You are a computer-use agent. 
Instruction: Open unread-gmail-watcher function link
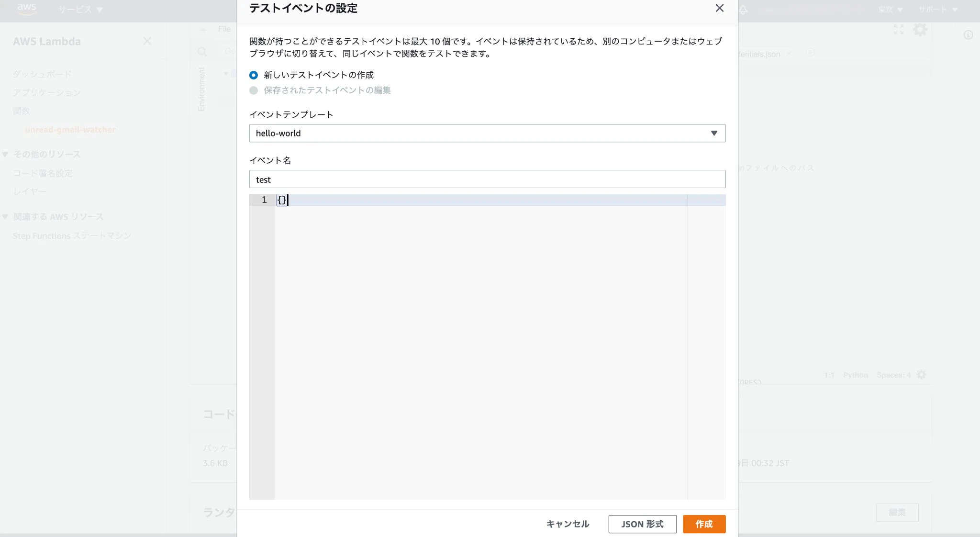[x=70, y=130]
